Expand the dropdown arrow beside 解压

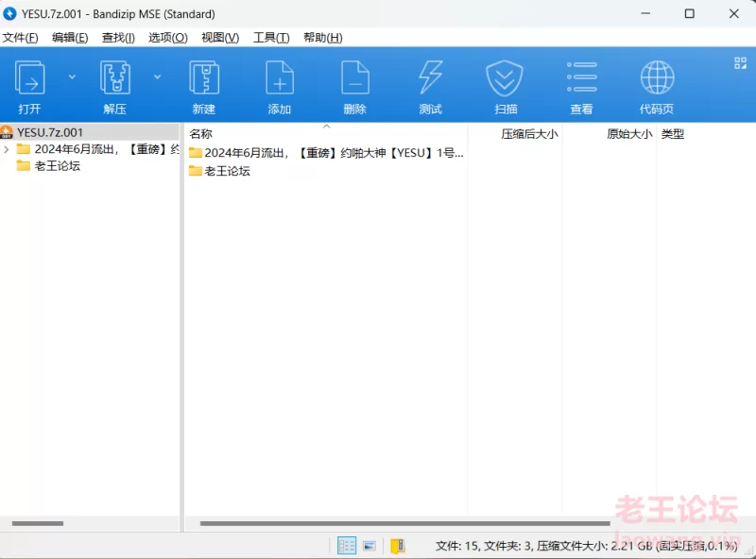pyautogui.click(x=157, y=76)
